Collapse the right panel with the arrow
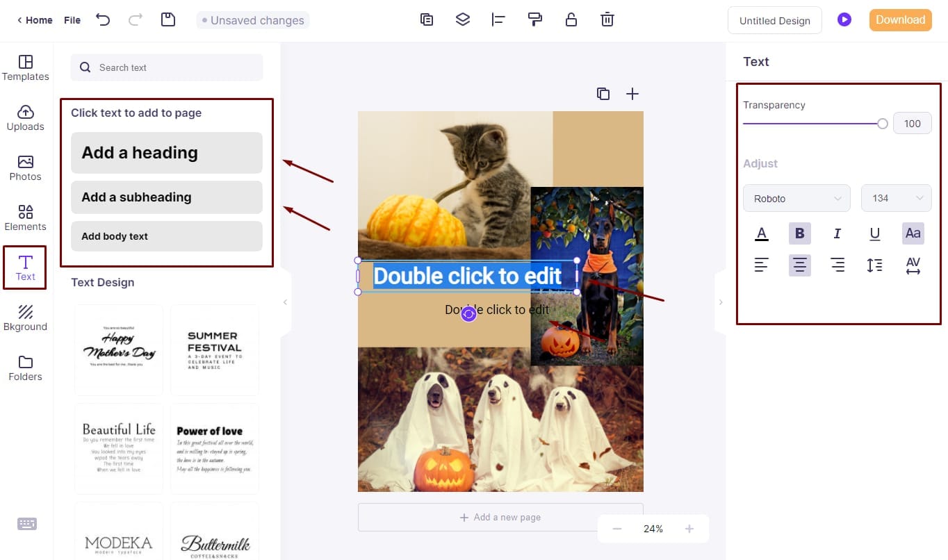Screen dimensions: 948x560 pyautogui.click(x=721, y=302)
